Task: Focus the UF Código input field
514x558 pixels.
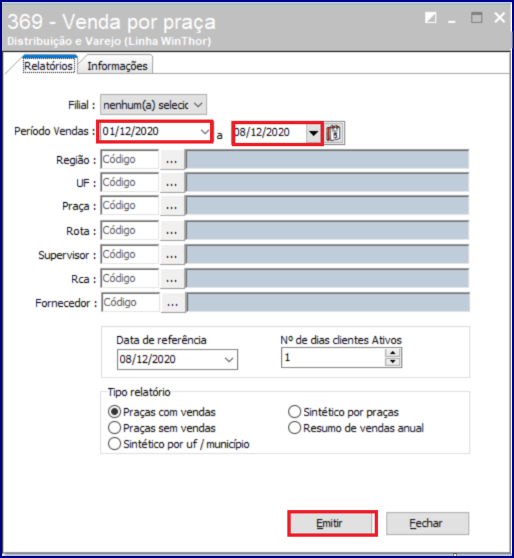Action: point(130,183)
